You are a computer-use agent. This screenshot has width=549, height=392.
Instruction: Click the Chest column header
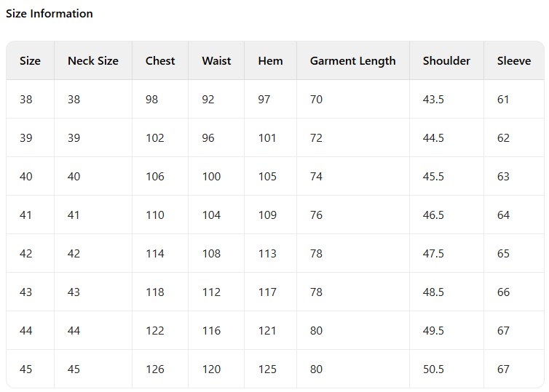pos(160,60)
